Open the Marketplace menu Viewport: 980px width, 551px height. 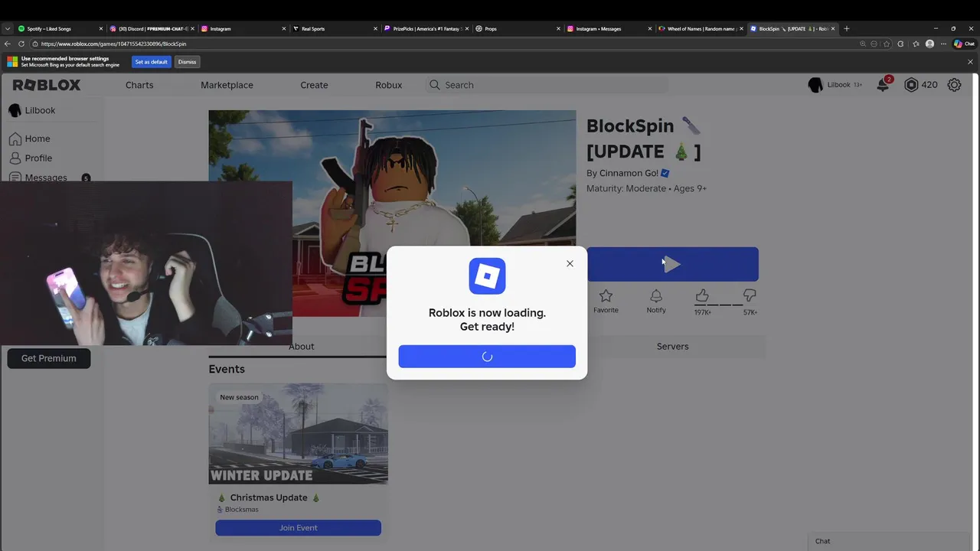[x=227, y=85]
